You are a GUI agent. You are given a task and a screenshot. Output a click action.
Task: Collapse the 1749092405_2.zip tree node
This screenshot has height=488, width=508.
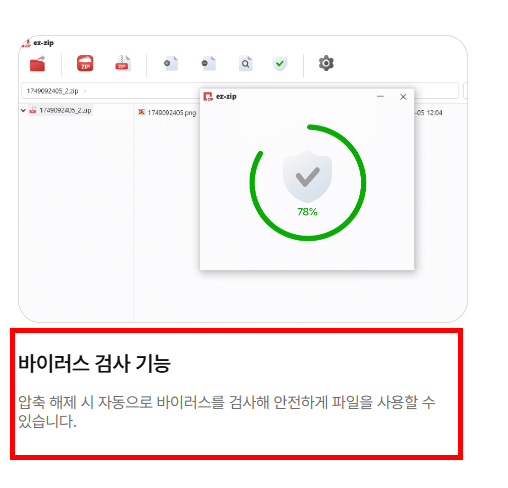pos(23,110)
